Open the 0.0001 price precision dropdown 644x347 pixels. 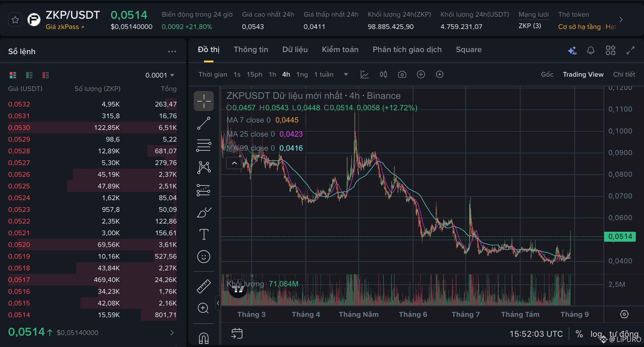coord(160,75)
